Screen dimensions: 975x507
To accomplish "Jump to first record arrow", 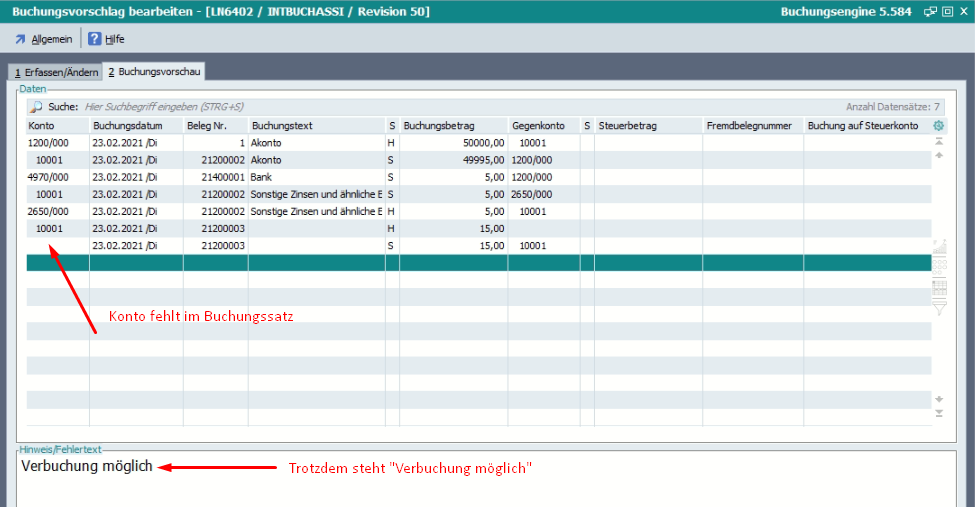I will click(938, 142).
